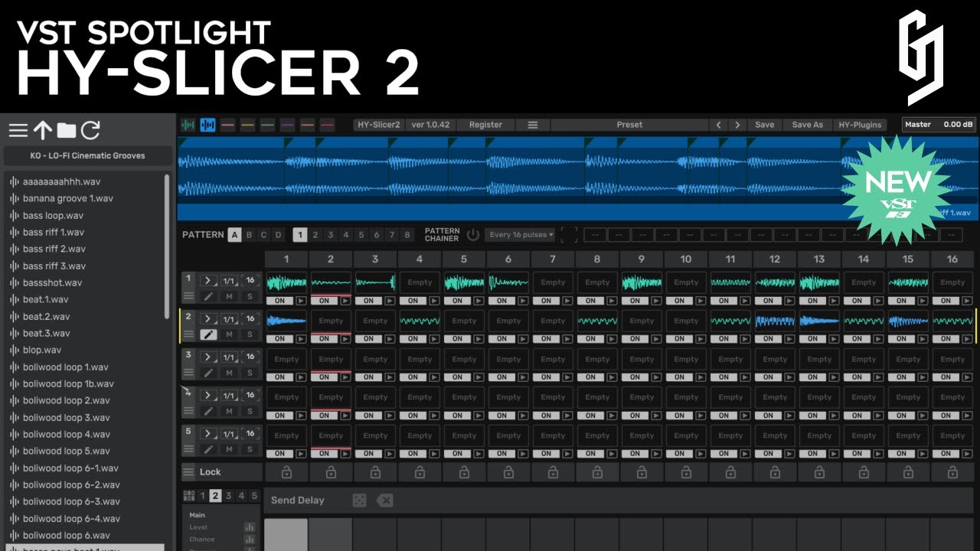This screenshot has height=551, width=980.
Task: Click the active pencil tool on track 2
Action: tap(207, 334)
